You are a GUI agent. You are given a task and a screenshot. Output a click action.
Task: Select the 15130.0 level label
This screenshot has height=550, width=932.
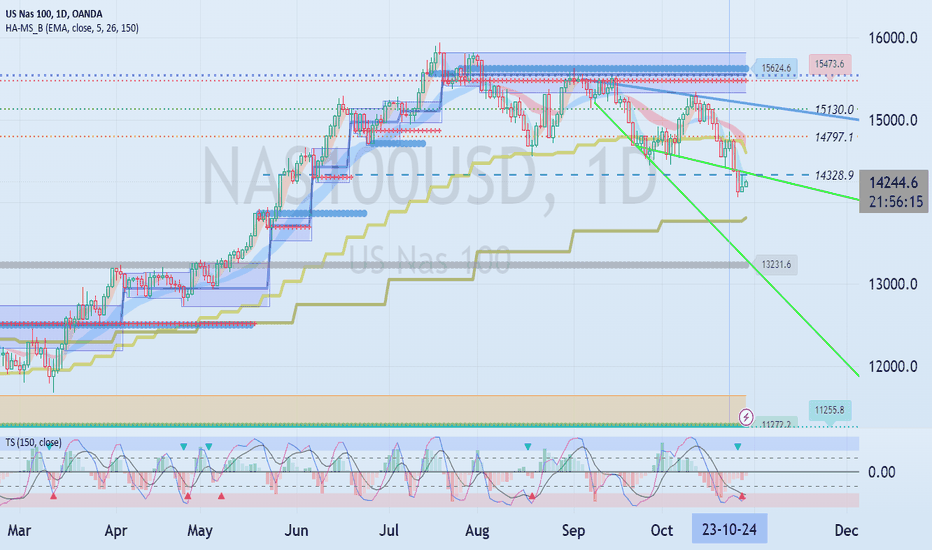pyautogui.click(x=834, y=109)
